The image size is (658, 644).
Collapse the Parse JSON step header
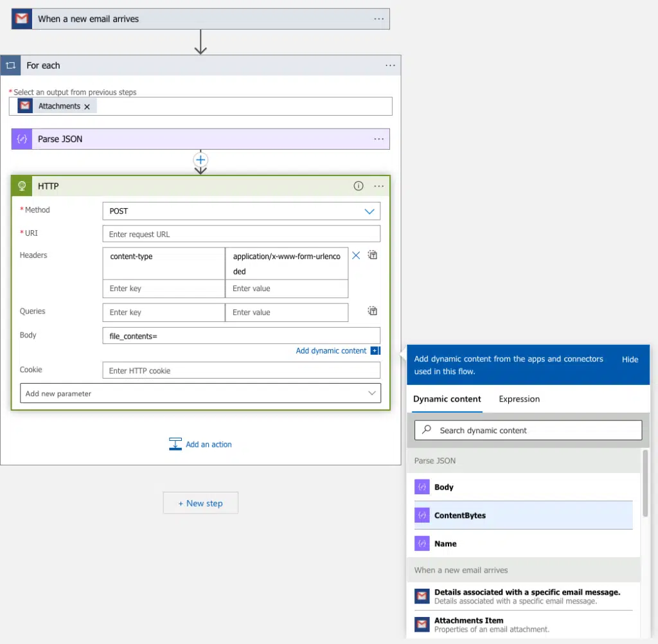[x=193, y=139]
